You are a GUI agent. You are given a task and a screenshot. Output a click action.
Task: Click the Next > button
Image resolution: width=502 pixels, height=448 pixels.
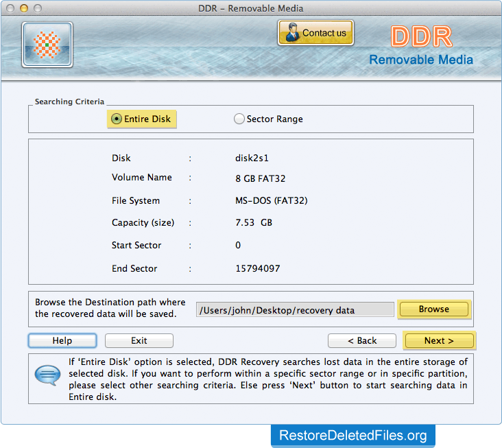point(439,340)
